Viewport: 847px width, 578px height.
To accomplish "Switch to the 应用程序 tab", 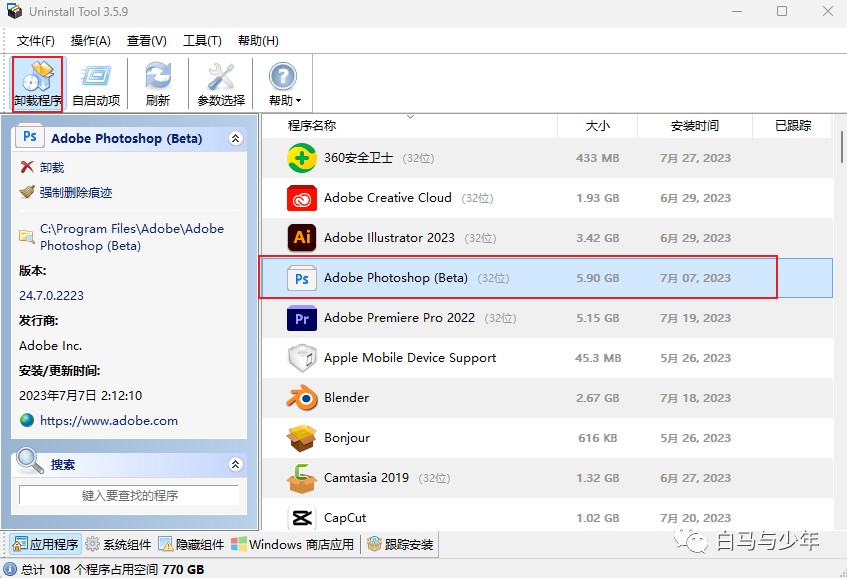I will 45,544.
